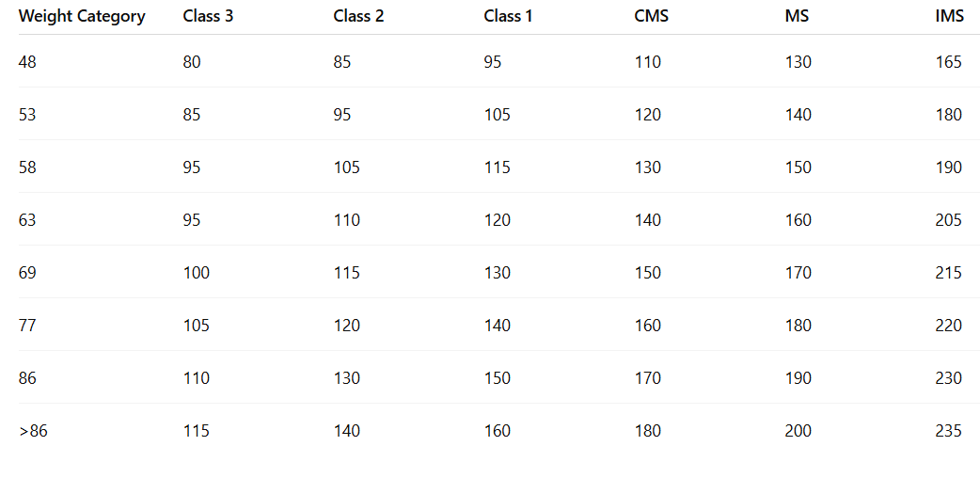Click Class 1 value 140 in row 77
This screenshot has height=478, width=980.
click(498, 326)
